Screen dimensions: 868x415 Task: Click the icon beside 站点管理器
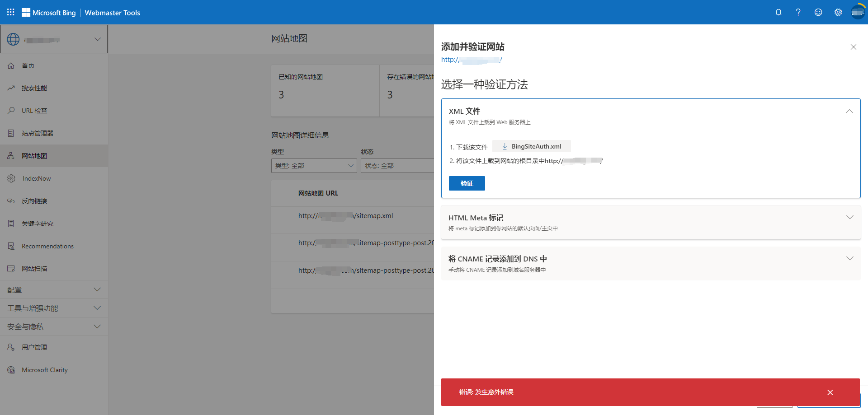[11, 133]
